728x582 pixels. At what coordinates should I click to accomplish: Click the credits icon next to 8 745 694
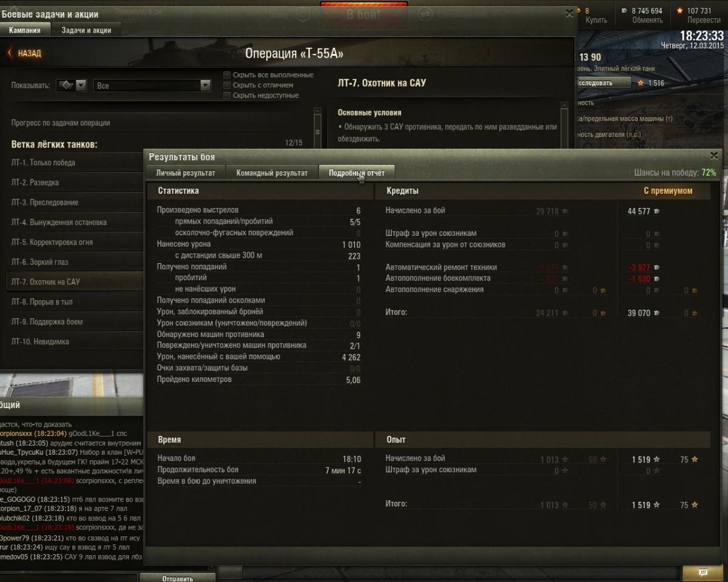click(x=625, y=11)
